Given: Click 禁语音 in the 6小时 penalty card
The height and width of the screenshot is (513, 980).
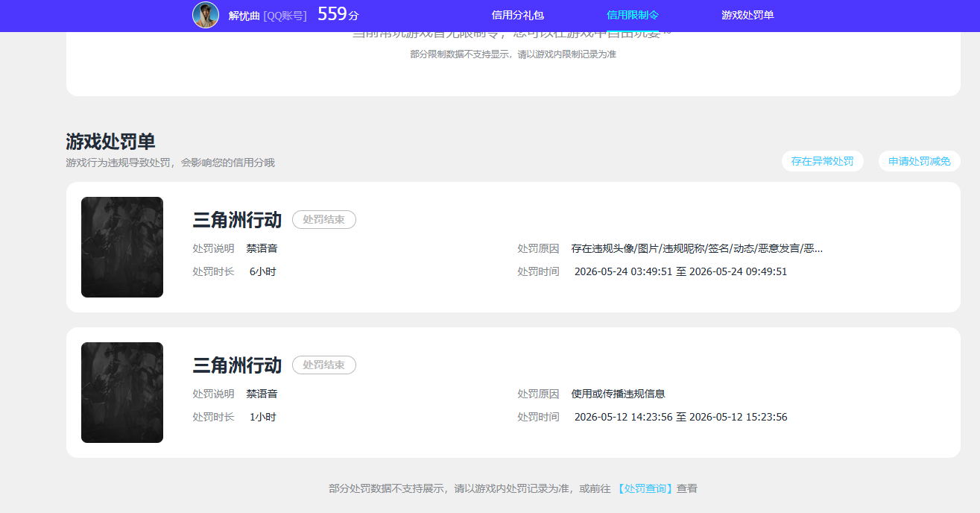Looking at the screenshot, I should pos(262,248).
